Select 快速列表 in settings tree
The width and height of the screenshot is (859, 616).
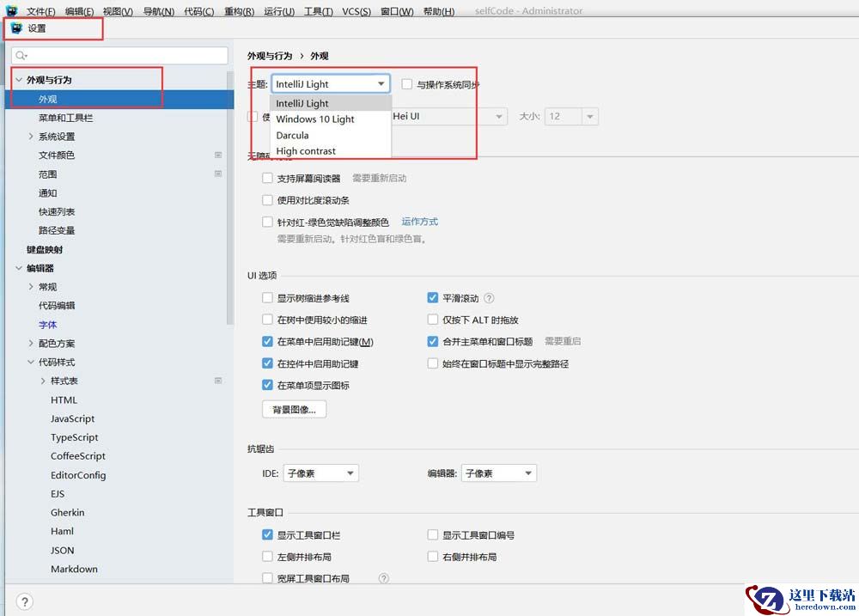click(x=57, y=211)
